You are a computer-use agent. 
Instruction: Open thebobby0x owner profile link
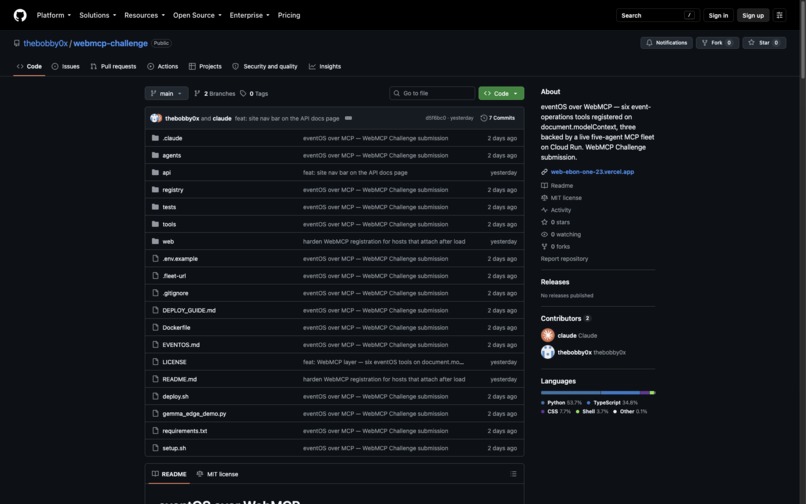click(45, 43)
